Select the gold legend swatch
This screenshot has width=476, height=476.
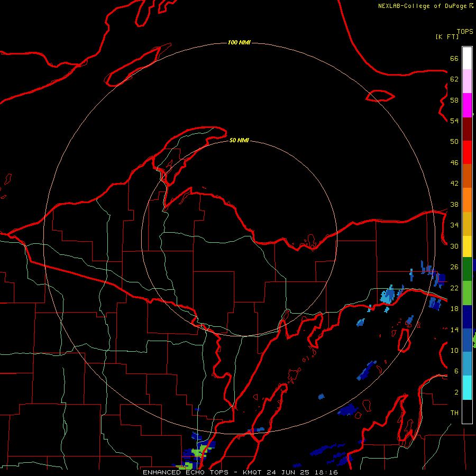coord(467,224)
